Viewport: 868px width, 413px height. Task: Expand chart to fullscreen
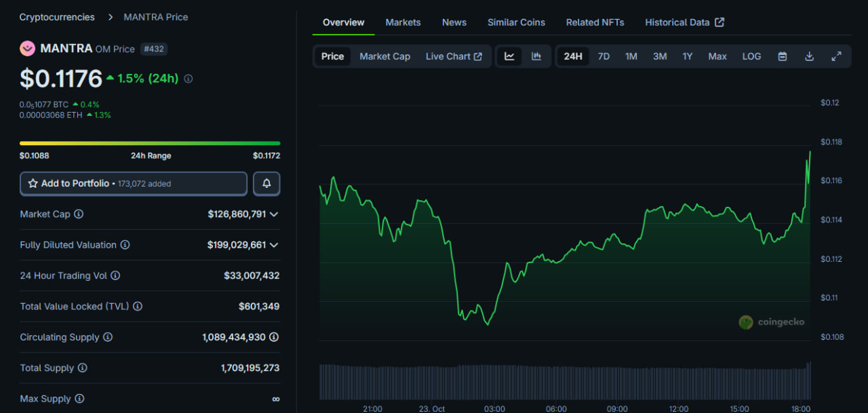[836, 56]
